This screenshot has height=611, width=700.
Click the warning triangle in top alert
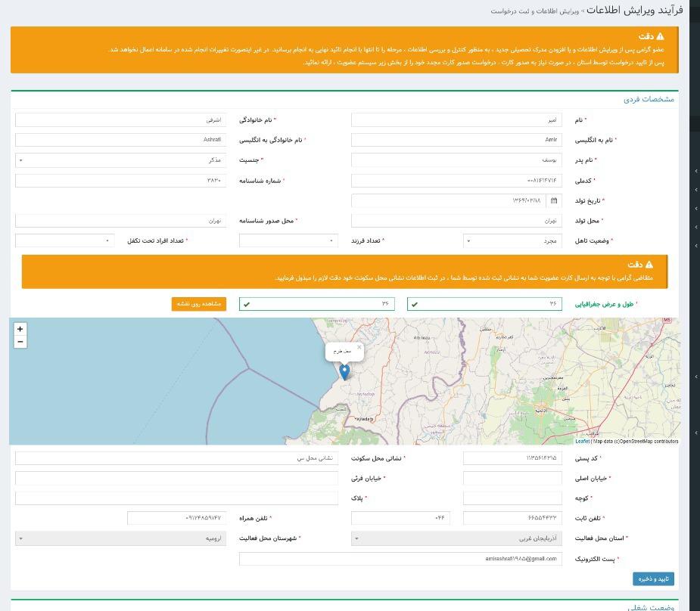[x=660, y=36]
